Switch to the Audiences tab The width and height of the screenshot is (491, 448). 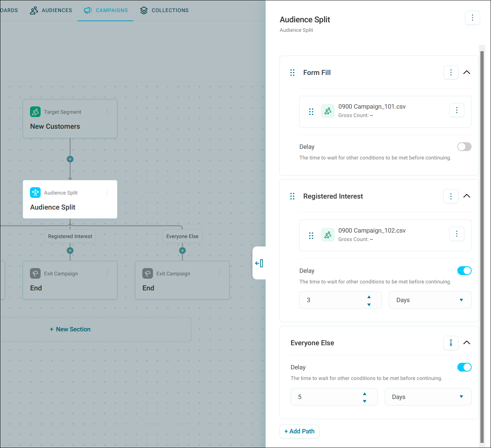[x=51, y=10]
